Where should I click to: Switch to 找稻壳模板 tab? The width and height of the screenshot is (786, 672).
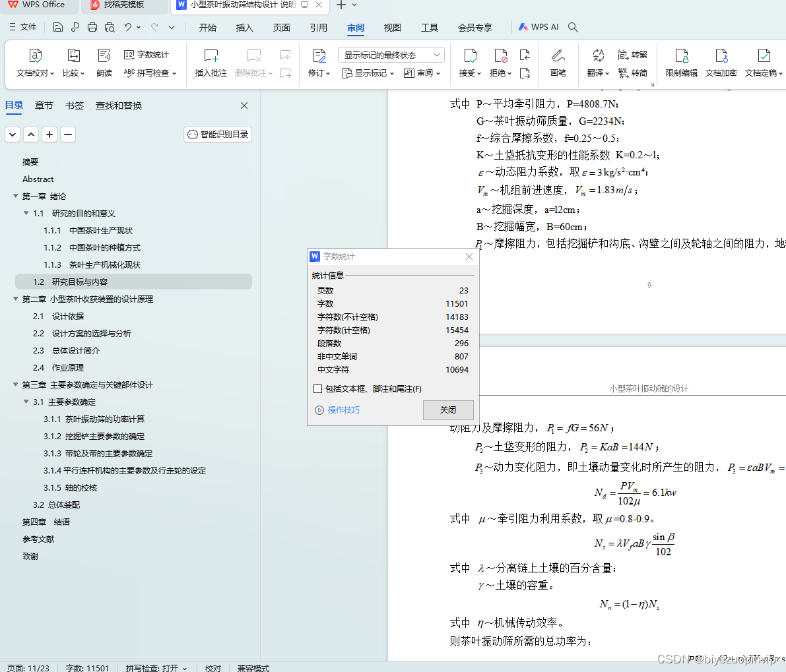(x=118, y=5)
